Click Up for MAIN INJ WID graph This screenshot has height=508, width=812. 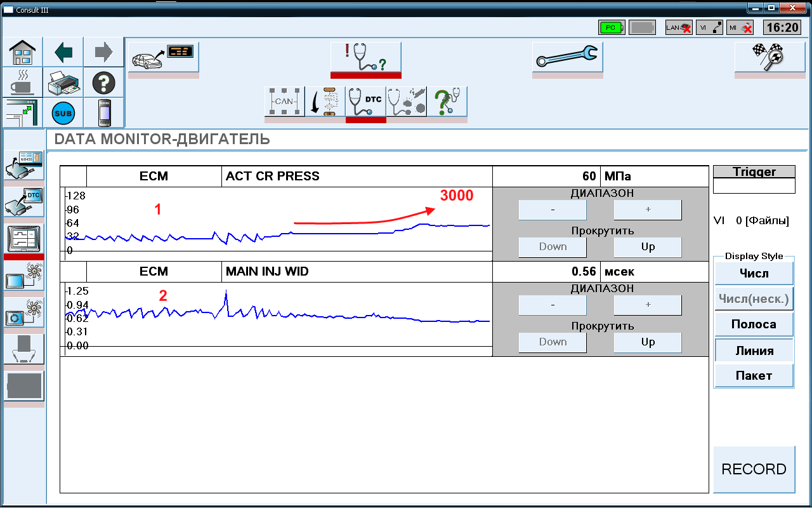pyautogui.click(x=648, y=342)
